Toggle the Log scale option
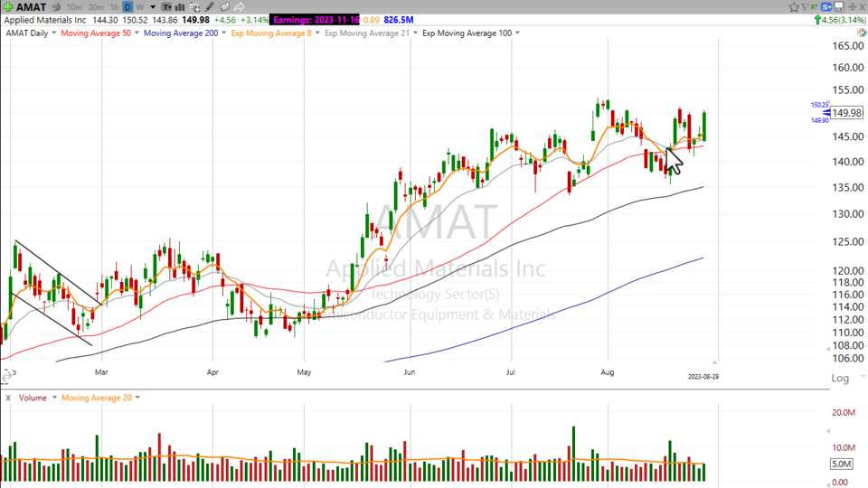Screen dimensions: 868x488 840,378
